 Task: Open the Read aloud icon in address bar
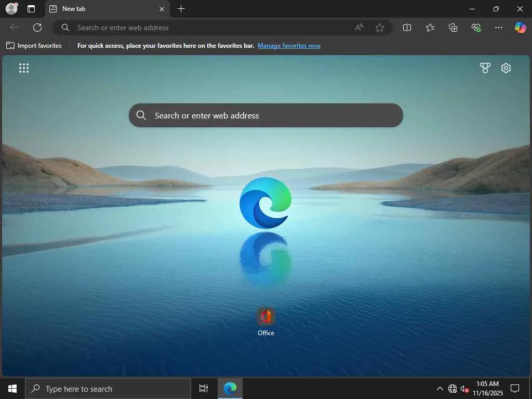[x=359, y=28]
